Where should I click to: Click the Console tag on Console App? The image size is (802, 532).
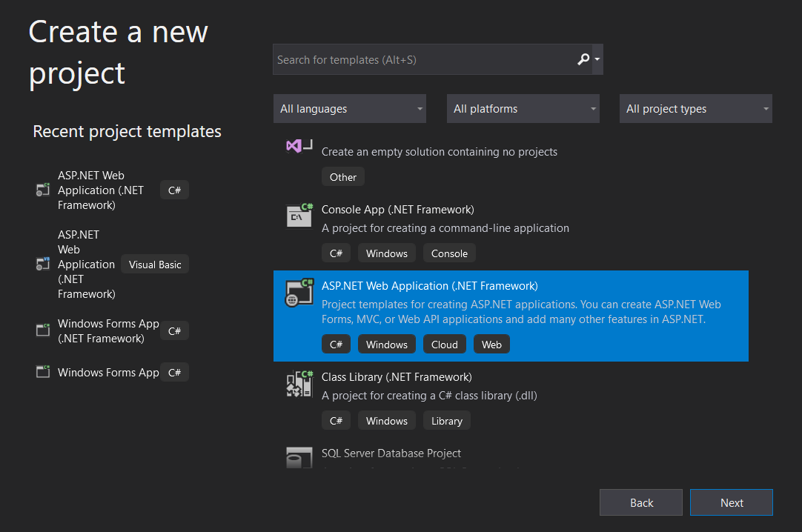tap(449, 253)
